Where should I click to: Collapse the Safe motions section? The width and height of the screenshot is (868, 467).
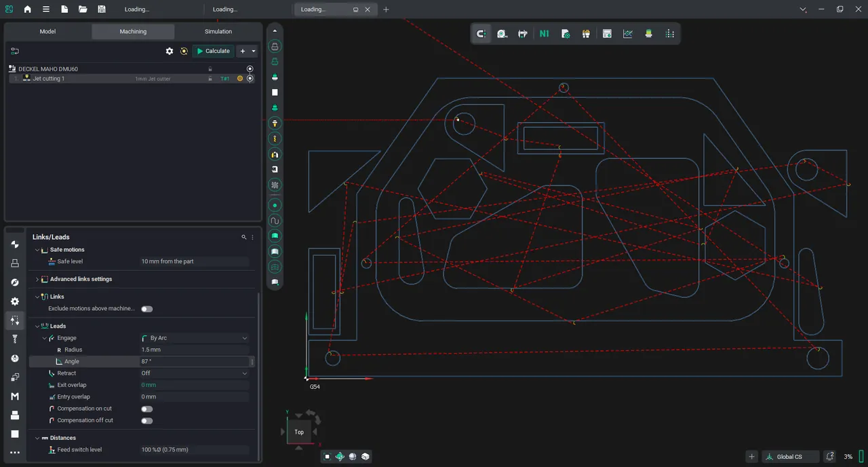(37, 250)
